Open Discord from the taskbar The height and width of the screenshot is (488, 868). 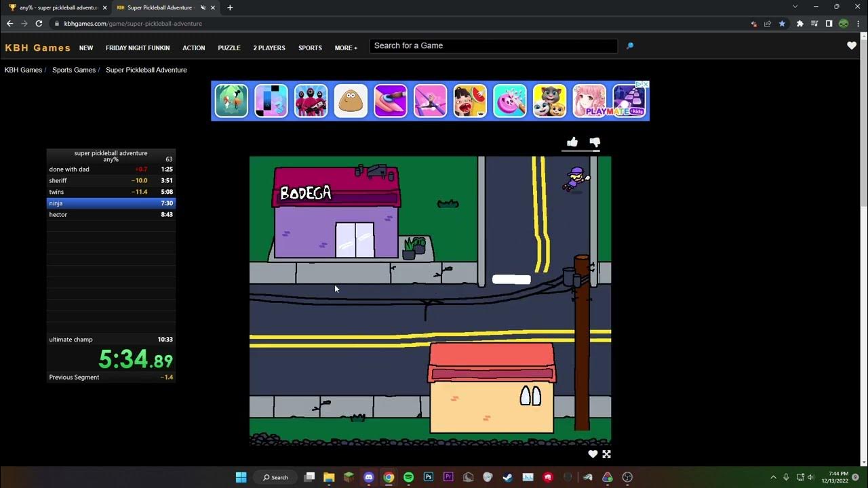[x=368, y=477]
